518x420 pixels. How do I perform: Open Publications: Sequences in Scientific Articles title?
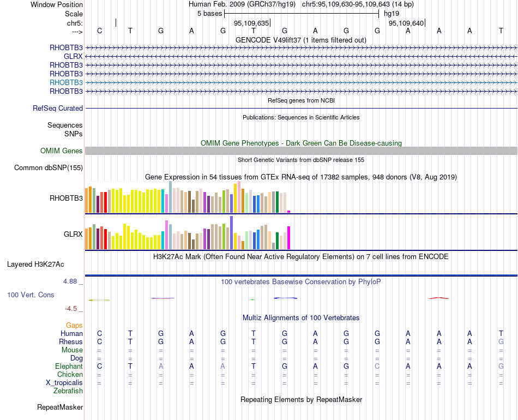301,117
